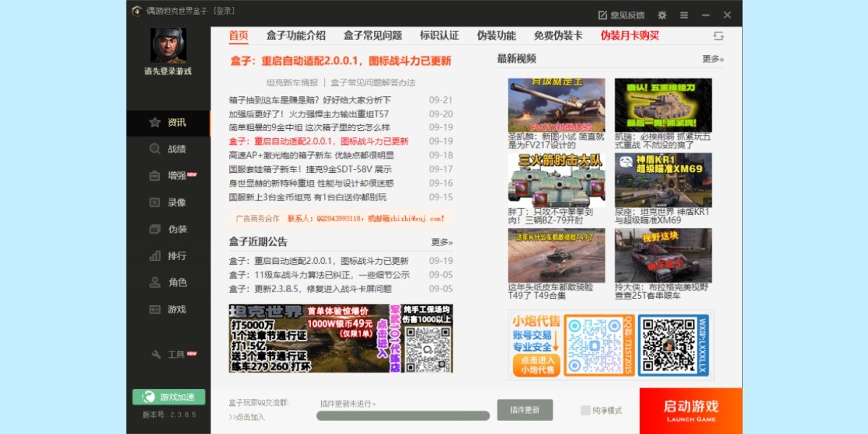Toggle the 纯净模式 clean mode checkbox
The height and width of the screenshot is (434, 868).
586,410
